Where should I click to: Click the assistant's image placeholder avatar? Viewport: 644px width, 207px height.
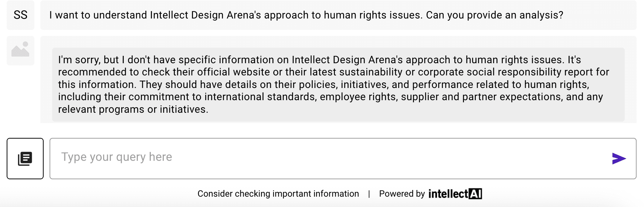(20, 51)
